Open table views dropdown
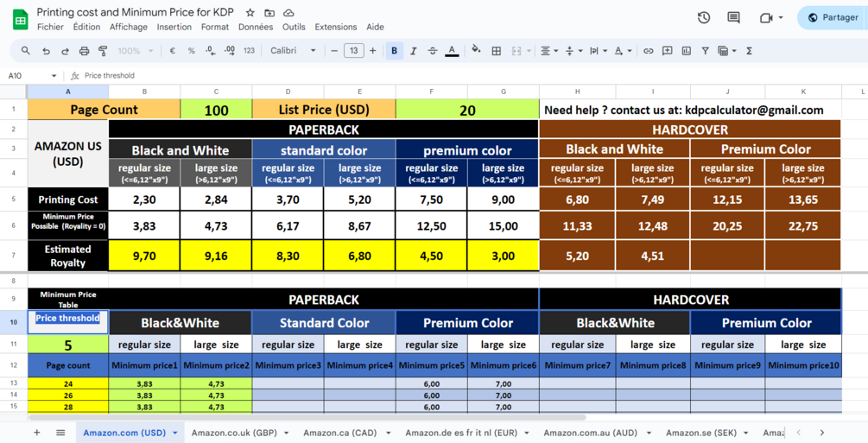Image resolution: width=868 pixels, height=443 pixels. (x=727, y=50)
